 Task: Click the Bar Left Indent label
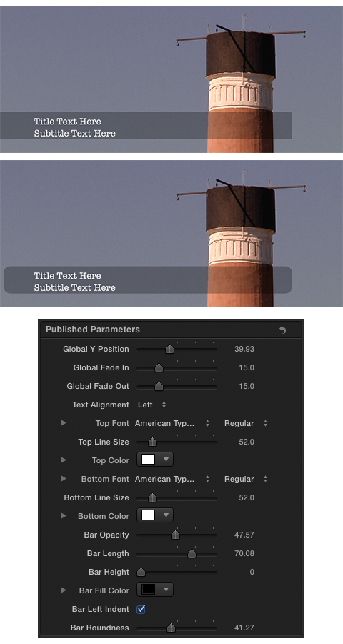(x=100, y=609)
